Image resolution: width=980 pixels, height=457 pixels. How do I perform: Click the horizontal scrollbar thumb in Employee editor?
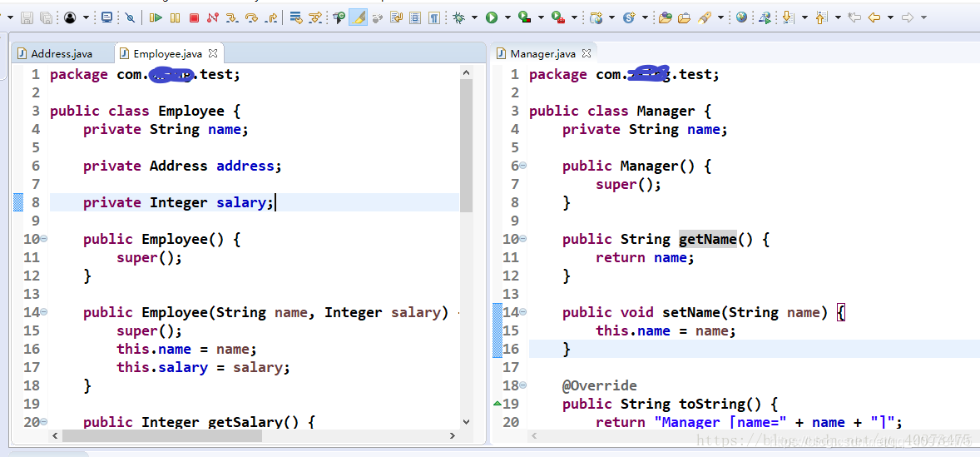click(x=162, y=435)
